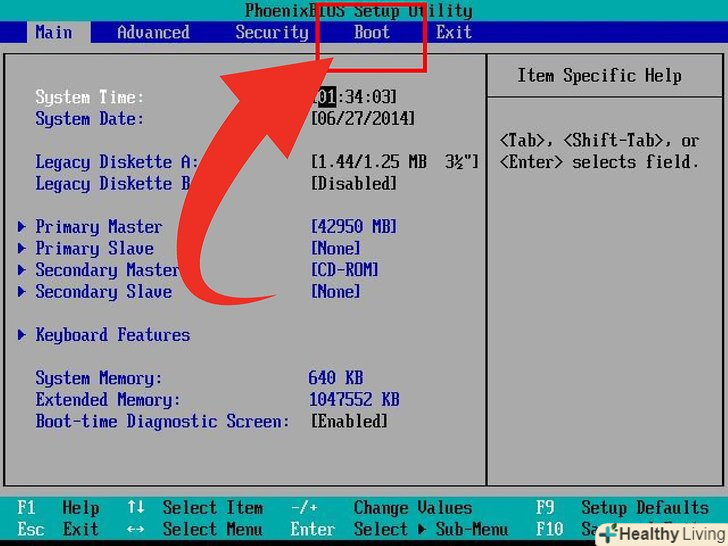Click the Primary Slave label
The width and height of the screenshot is (728, 546).
[94, 248]
